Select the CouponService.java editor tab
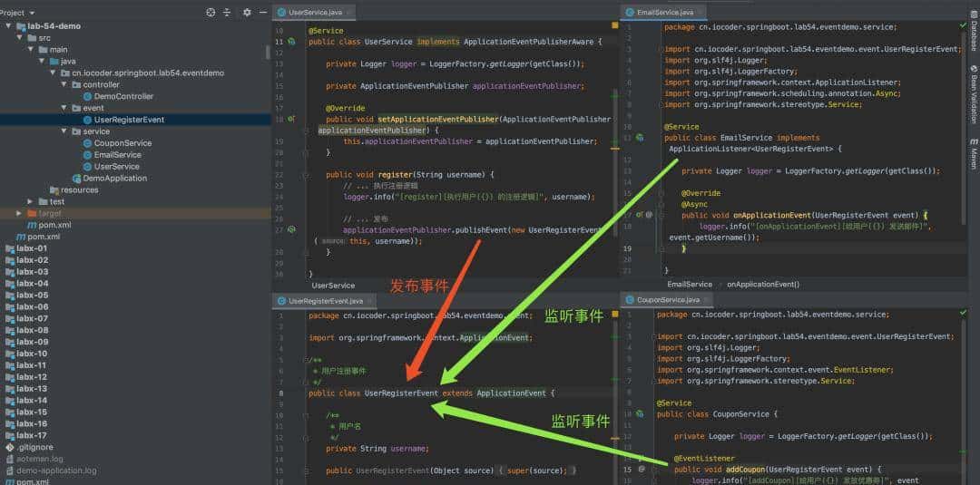 [668, 299]
